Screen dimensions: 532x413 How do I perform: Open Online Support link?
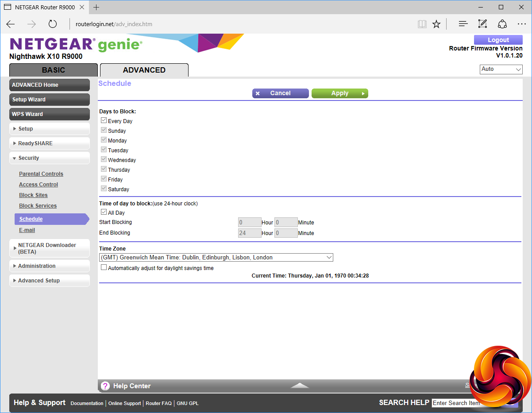click(124, 403)
